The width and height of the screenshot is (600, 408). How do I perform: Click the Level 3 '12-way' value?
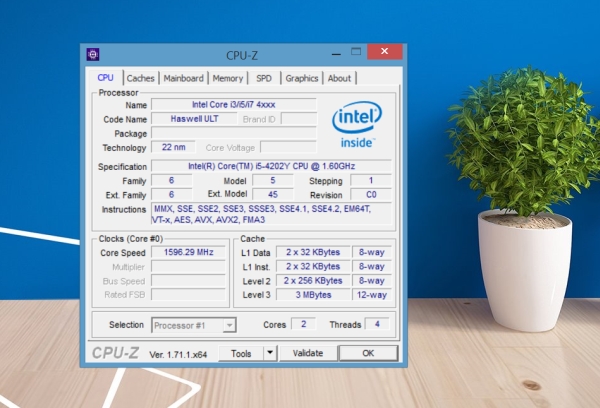click(372, 295)
